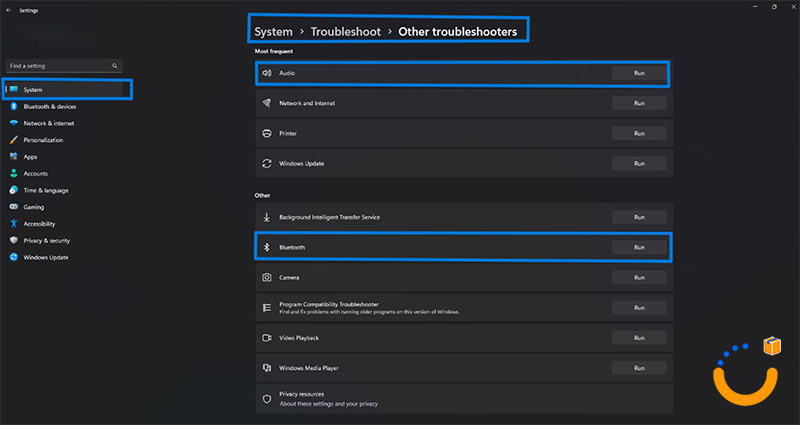Click the Video Playback camcorder icon
Image resolution: width=800 pixels, height=425 pixels.
click(x=267, y=338)
